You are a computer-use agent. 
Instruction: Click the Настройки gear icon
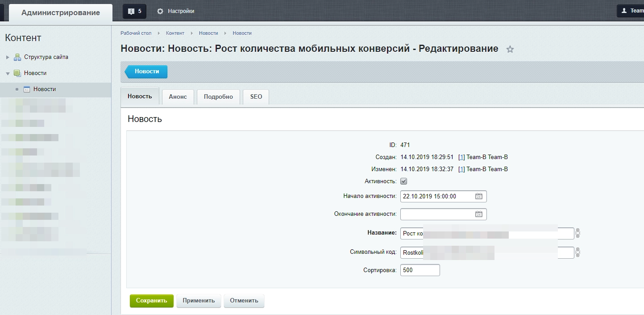pyautogui.click(x=160, y=11)
